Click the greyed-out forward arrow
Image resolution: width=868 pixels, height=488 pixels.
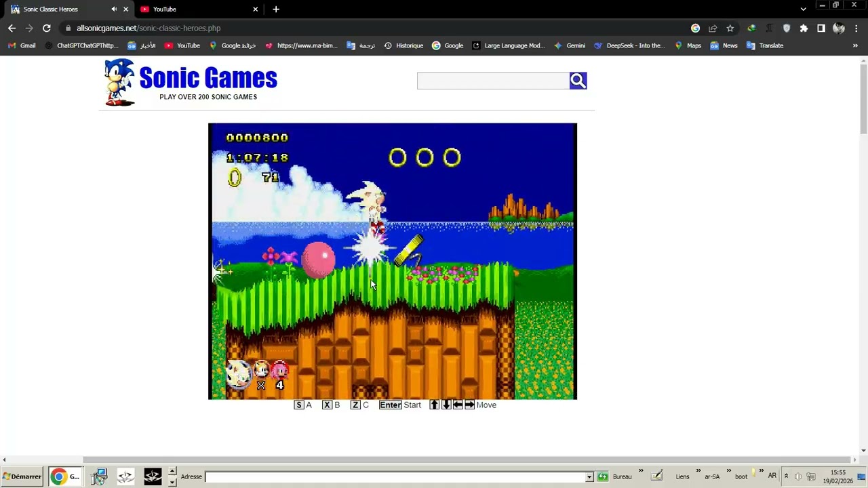[28, 28]
